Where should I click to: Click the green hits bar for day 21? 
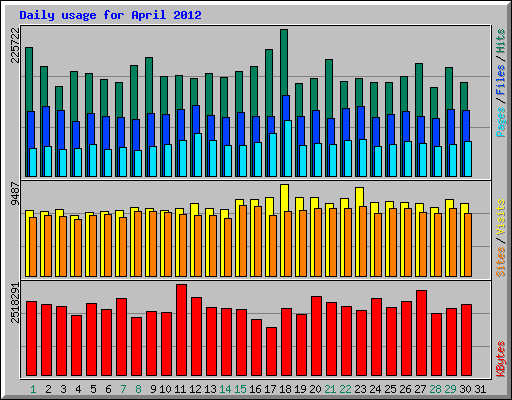coord(329,88)
